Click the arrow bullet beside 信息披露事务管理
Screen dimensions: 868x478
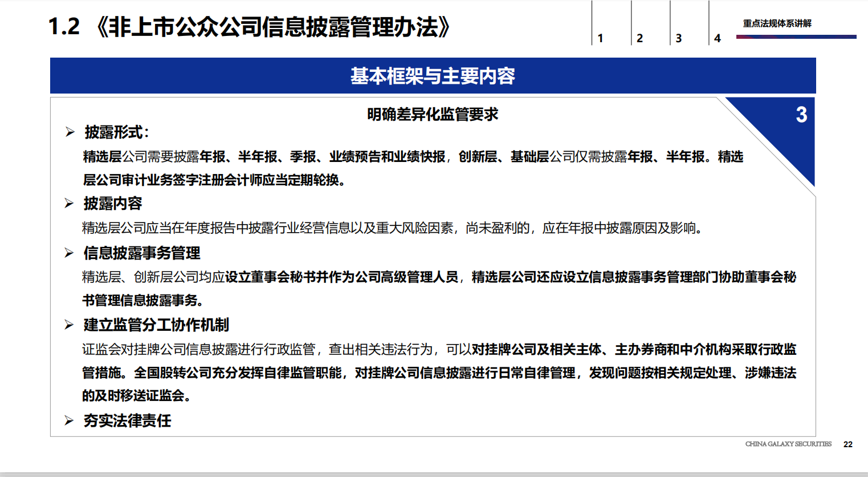(70, 253)
